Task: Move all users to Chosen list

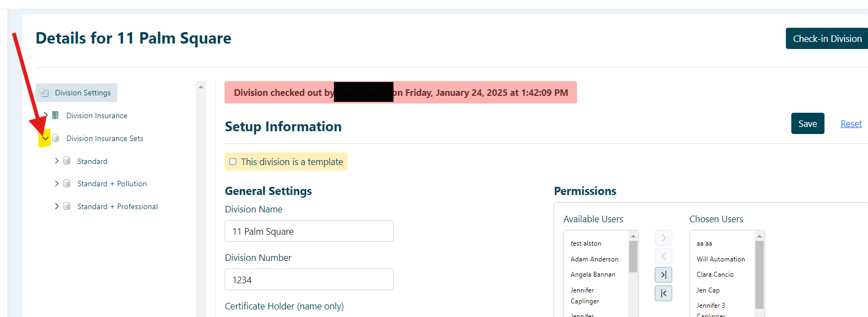Action: (664, 275)
